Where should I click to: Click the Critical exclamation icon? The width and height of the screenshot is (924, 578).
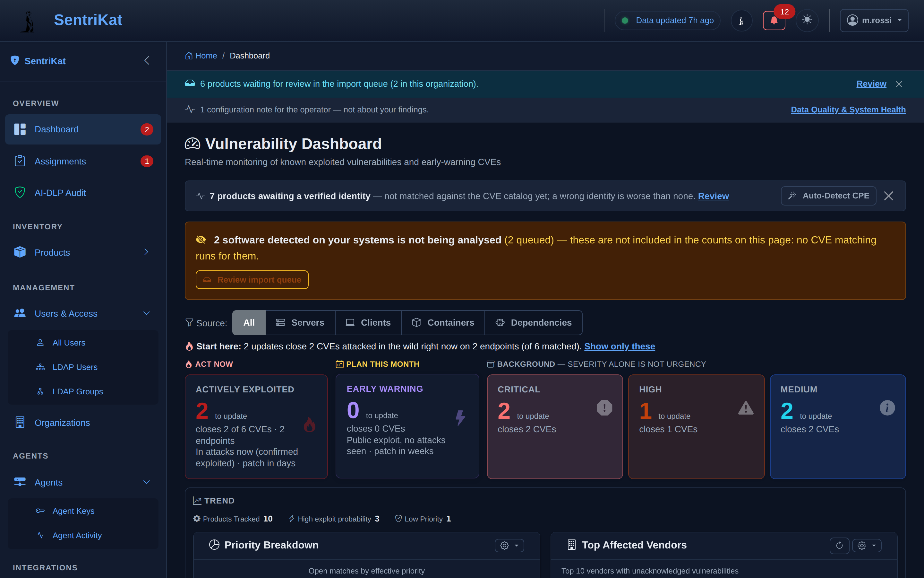tap(604, 408)
